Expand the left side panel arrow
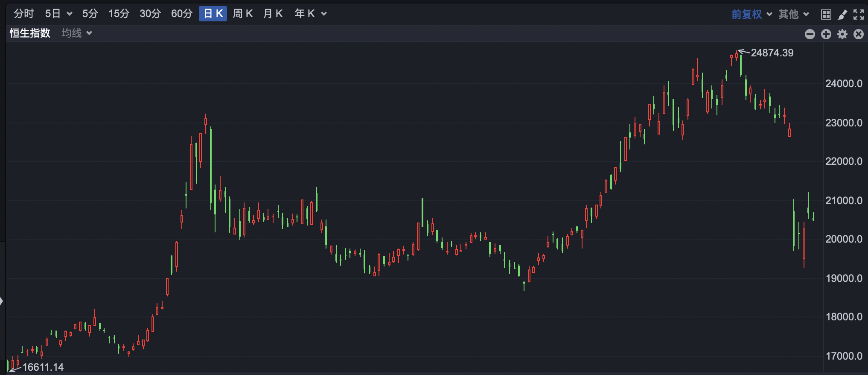Image resolution: width=868 pixels, height=375 pixels. click(x=2, y=301)
